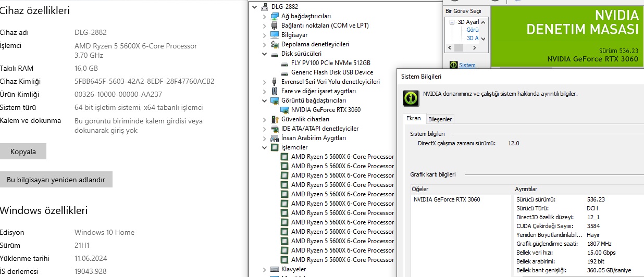The width and height of the screenshot is (644, 277).
Task: Select the Fare ve diğer işaret aygıtları mouse icon
Action: click(275, 91)
